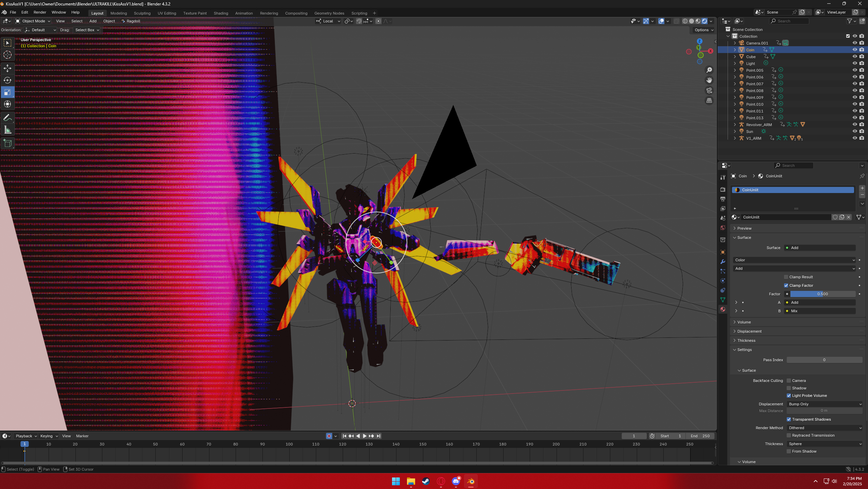Viewport: 868px width, 489px height.
Task: Switch perspective/orthographic grid icon
Action: pyautogui.click(x=709, y=101)
